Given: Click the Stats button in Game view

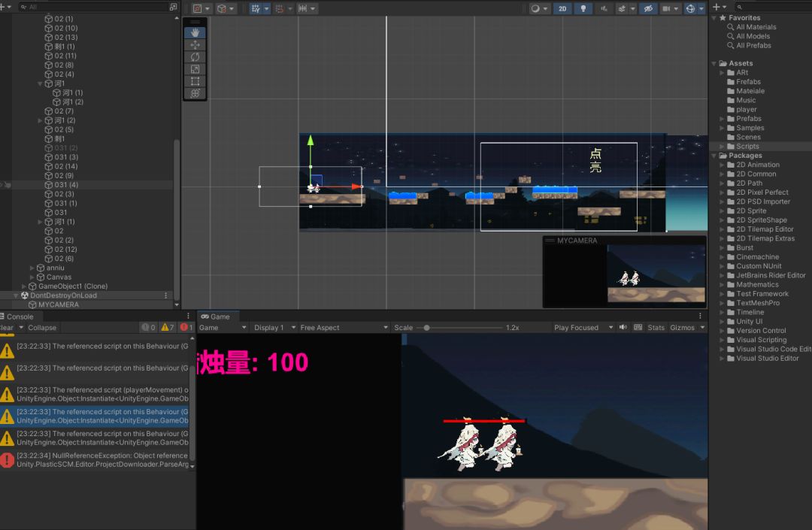Looking at the screenshot, I should pos(656,328).
